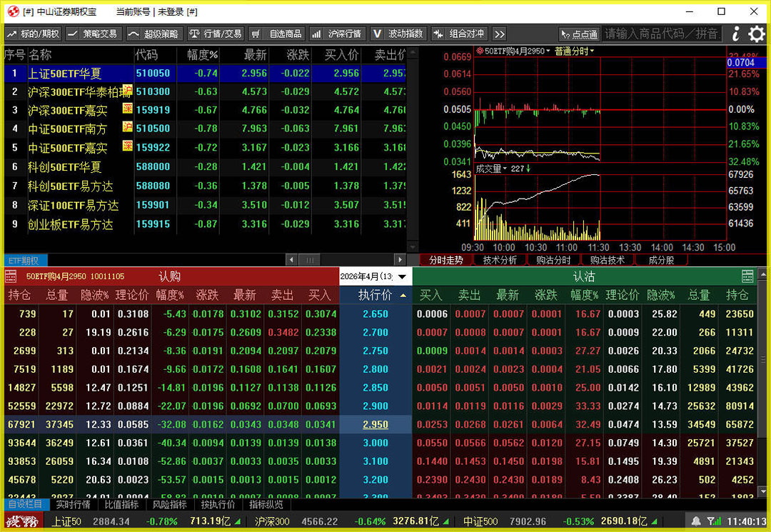Open the 普通分时 chart type dropdown
Viewport: 771px width, 532px height.
[x=574, y=51]
